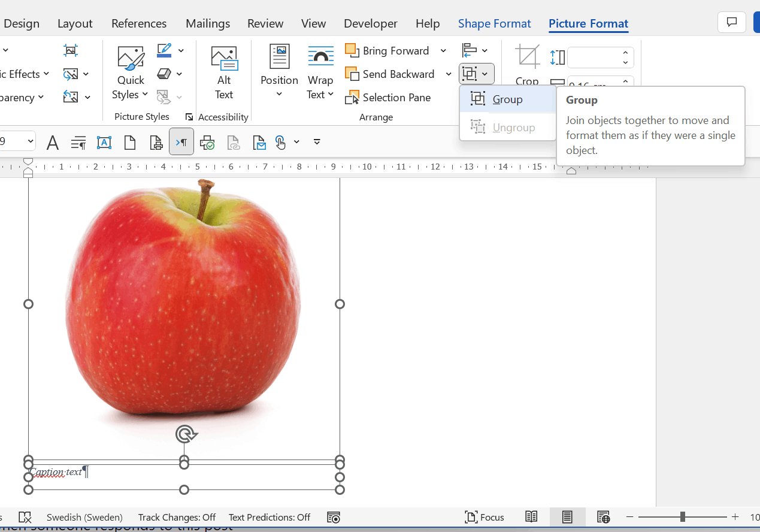This screenshot has height=532, width=760.
Task: Expand the Send Backward dropdown arrow
Action: click(x=449, y=74)
